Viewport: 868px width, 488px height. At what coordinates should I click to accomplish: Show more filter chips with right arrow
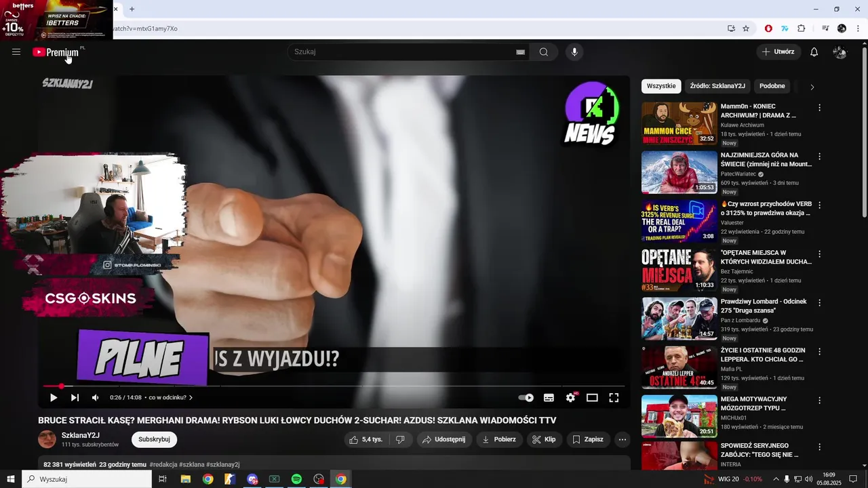[x=812, y=87]
